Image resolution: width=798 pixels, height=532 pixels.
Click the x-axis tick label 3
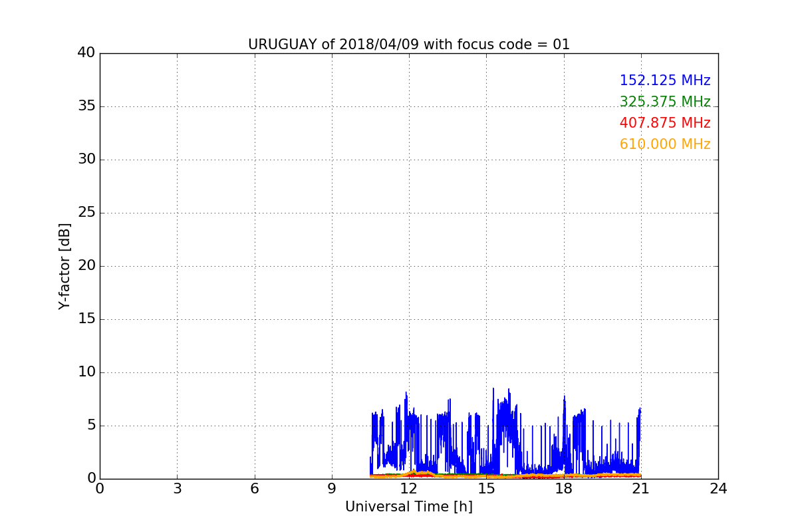click(177, 489)
